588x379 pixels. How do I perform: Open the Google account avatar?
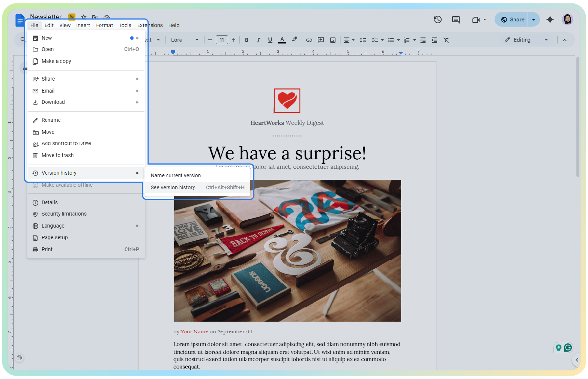(567, 19)
